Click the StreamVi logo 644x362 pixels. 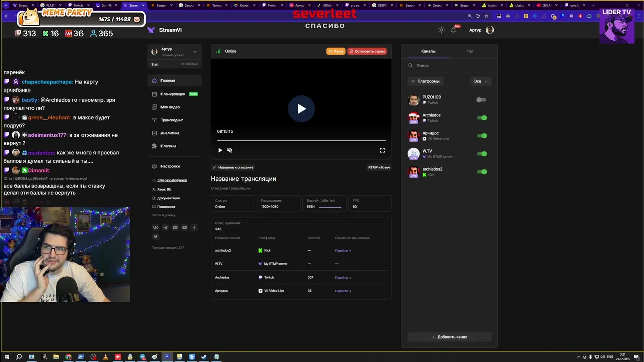pos(165,30)
